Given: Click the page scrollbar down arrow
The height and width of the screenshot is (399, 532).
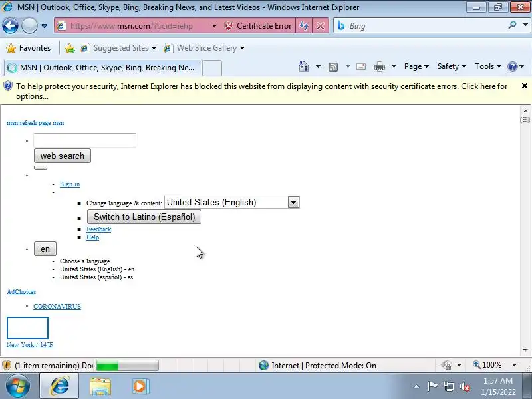Looking at the screenshot, I should [x=525, y=350].
